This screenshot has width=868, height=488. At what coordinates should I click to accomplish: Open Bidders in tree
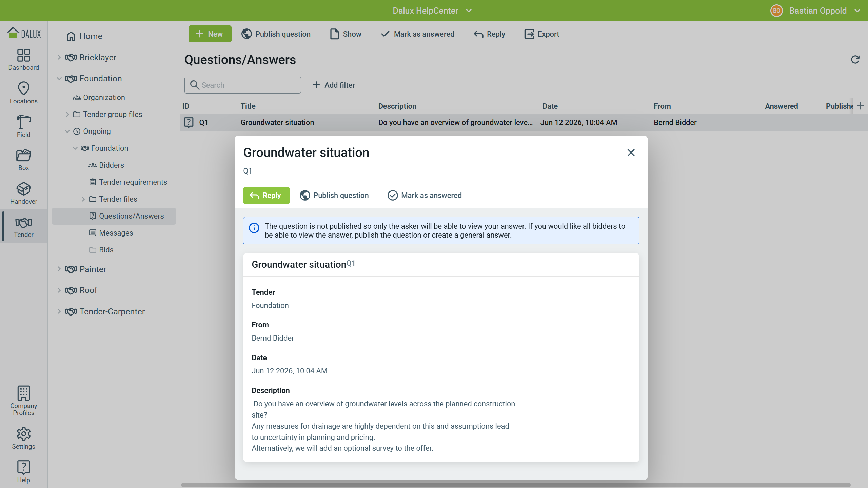coord(106,165)
